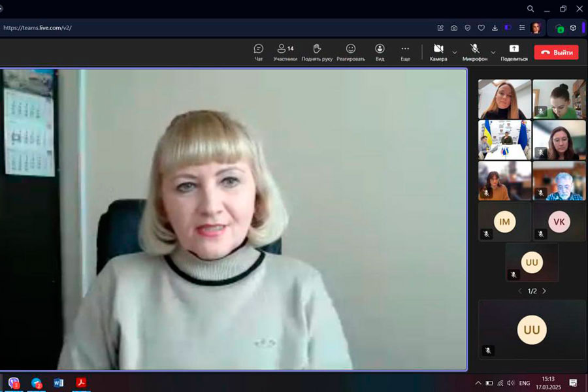The height and width of the screenshot is (392, 588).
Task: Unmute the Микрофон
Action: click(x=475, y=52)
